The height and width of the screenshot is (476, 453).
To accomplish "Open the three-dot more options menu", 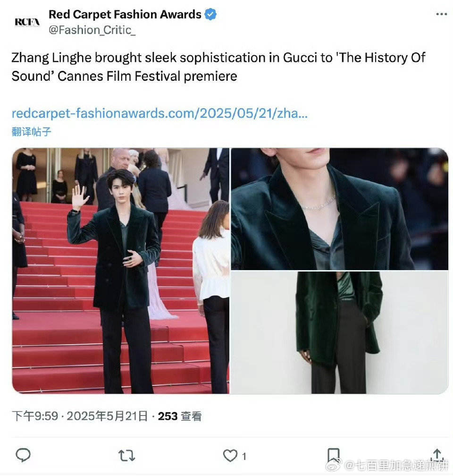I will tap(441, 14).
